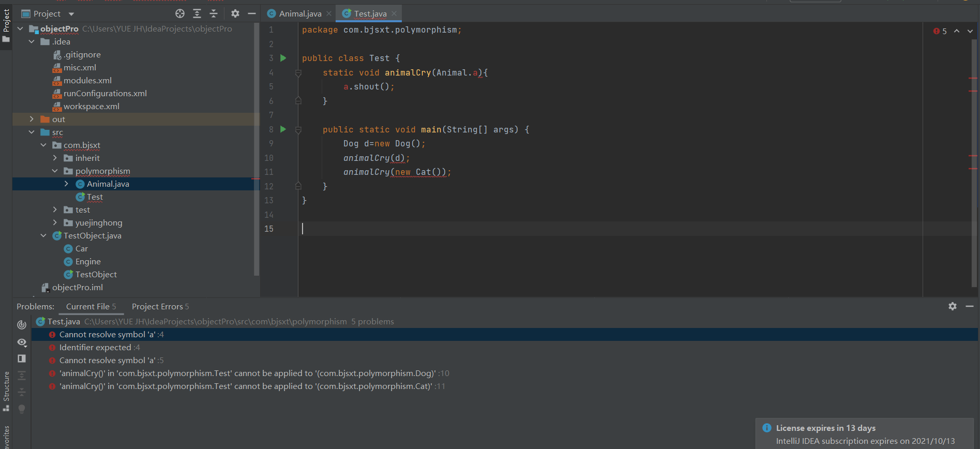
Task: Click the locate/select opened file target icon
Action: [180, 13]
